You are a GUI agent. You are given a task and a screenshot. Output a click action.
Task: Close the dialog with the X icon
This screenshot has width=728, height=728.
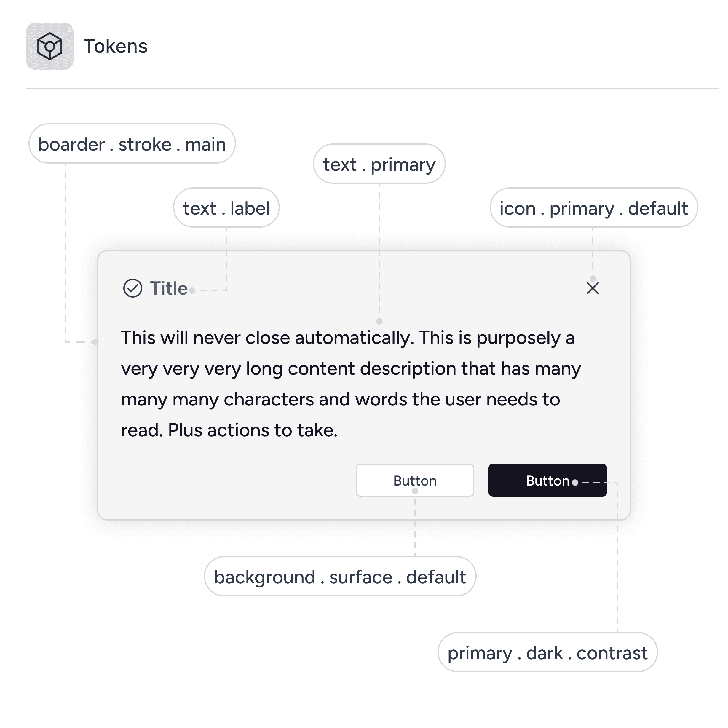click(593, 288)
